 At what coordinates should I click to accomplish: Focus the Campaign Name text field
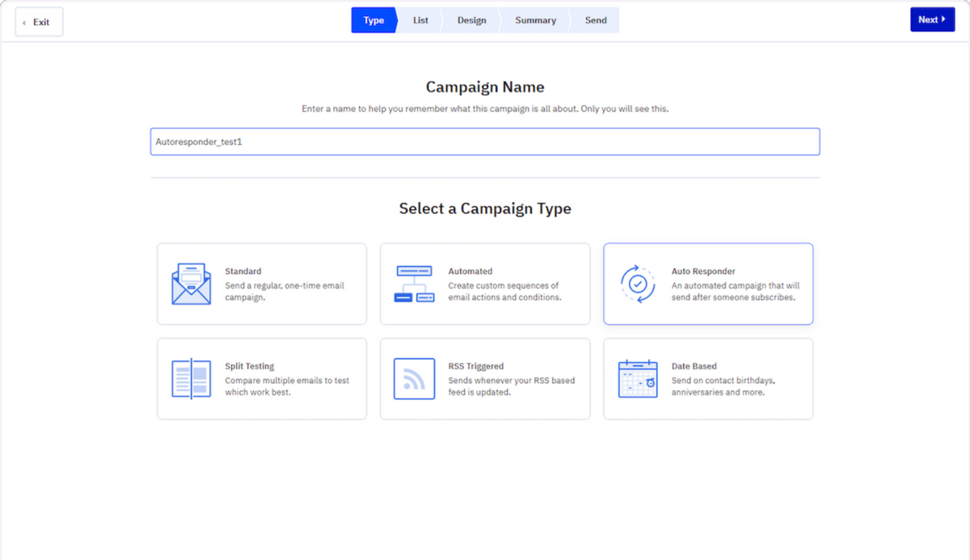point(485,141)
